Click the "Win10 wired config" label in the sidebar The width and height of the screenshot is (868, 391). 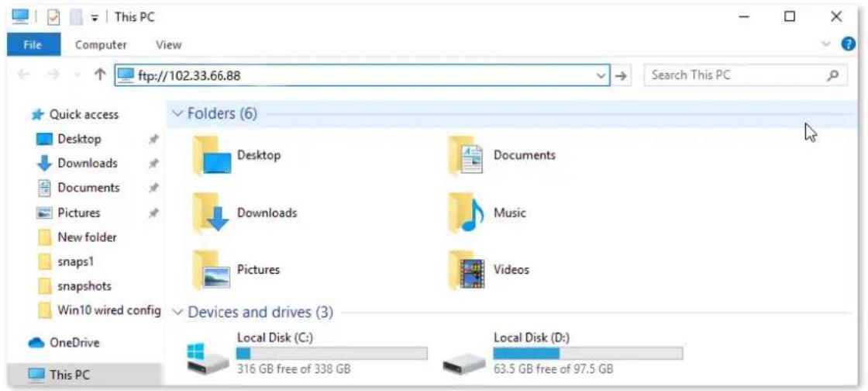[109, 310]
